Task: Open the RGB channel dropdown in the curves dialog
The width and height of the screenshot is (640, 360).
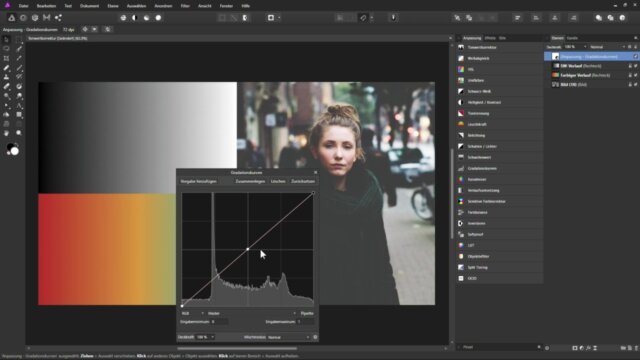Action: pyautogui.click(x=192, y=313)
